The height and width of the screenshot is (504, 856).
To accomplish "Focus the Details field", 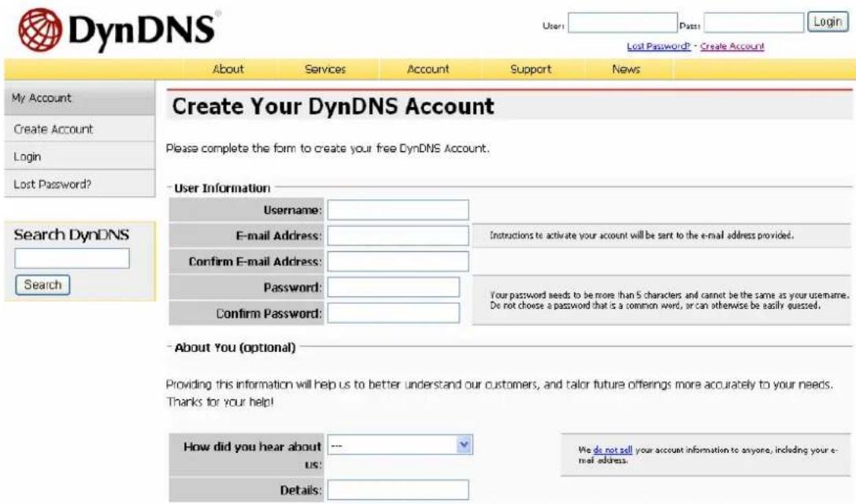I will (x=398, y=490).
